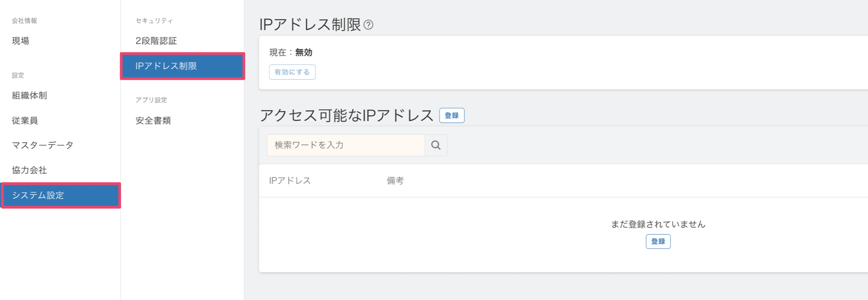Click 有効にする to enable IP restriction
This screenshot has height=300, width=868.
pos(292,72)
